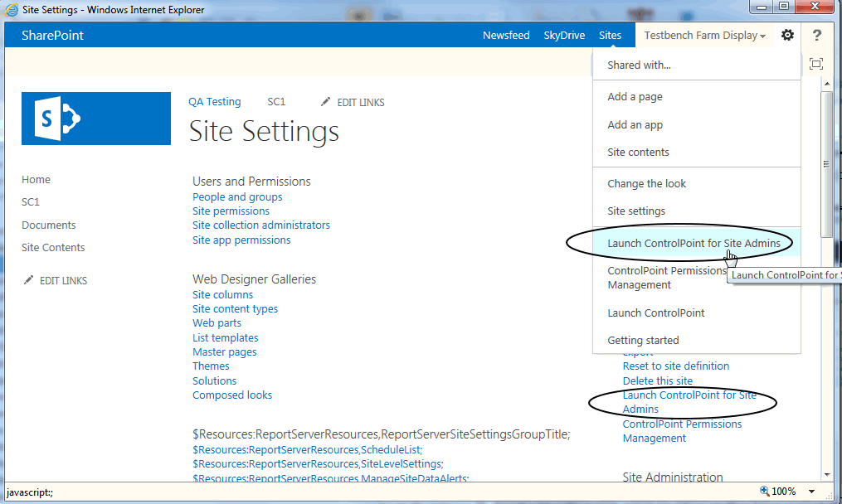Image resolution: width=842 pixels, height=504 pixels.
Task: Click the Delete this site link
Action: tap(657, 380)
